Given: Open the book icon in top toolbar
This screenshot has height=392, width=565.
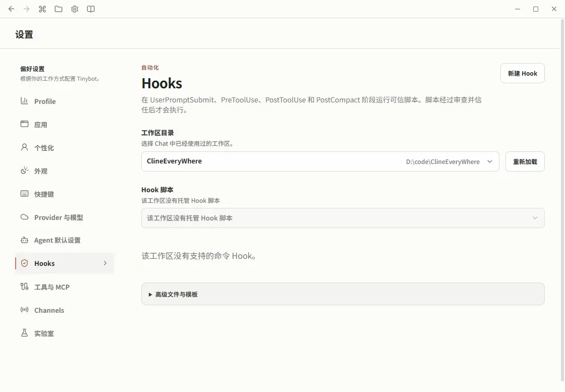Looking at the screenshot, I should coord(91,9).
